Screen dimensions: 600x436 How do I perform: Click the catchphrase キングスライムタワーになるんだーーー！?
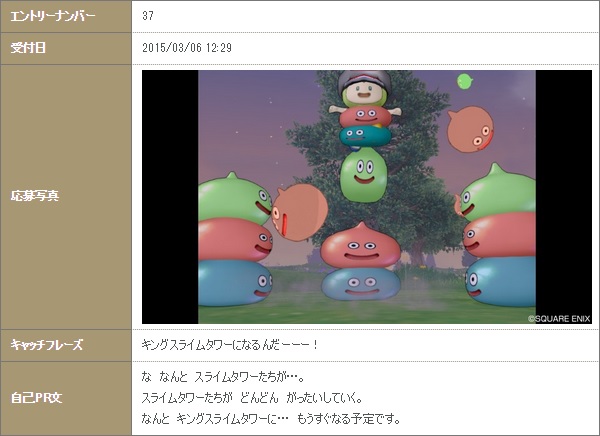(230, 345)
